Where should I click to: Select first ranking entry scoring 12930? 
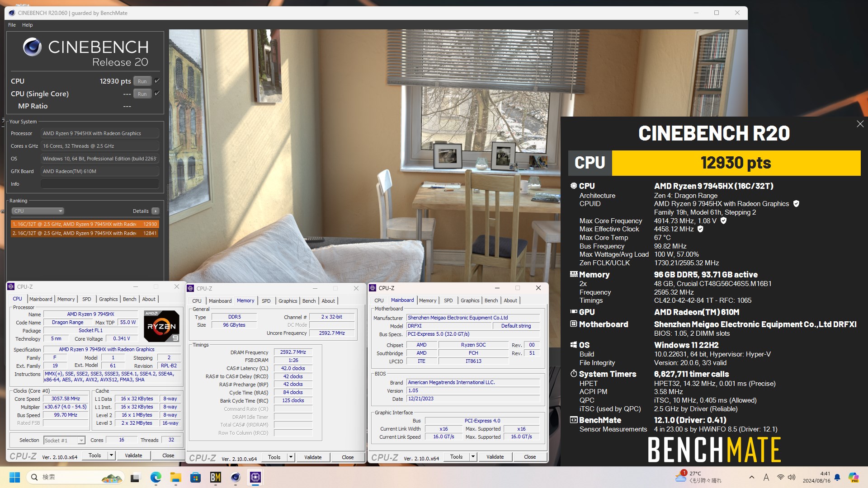point(85,224)
